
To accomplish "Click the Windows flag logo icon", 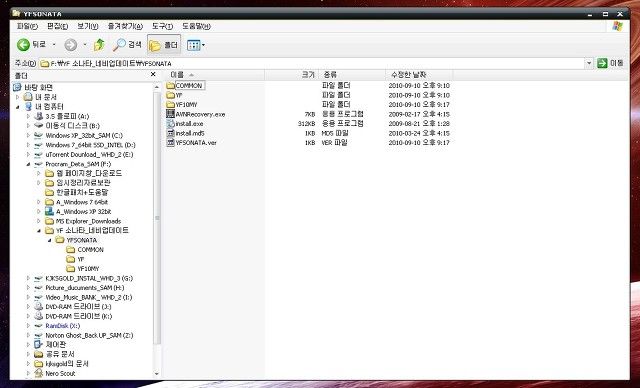I will (x=618, y=26).
